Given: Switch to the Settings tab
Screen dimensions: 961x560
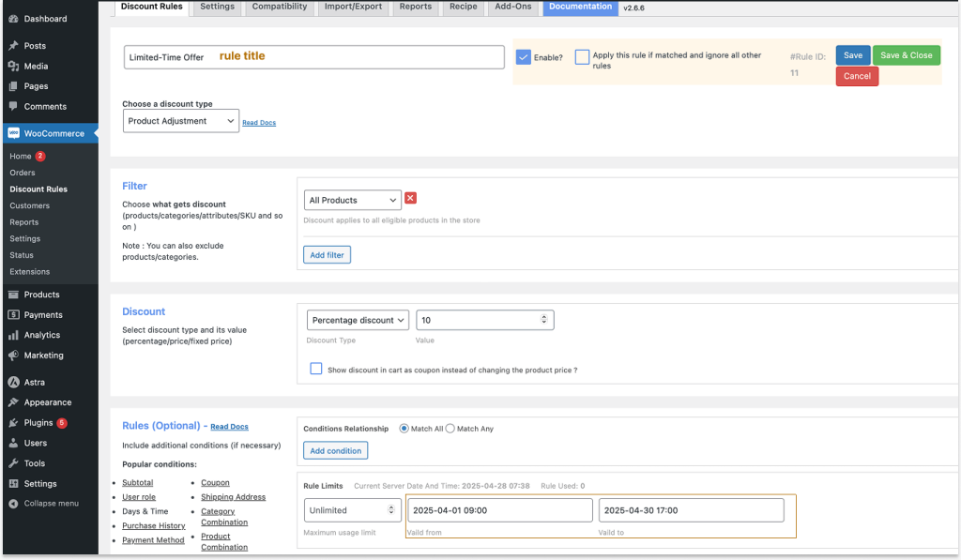Looking at the screenshot, I should (x=217, y=7).
